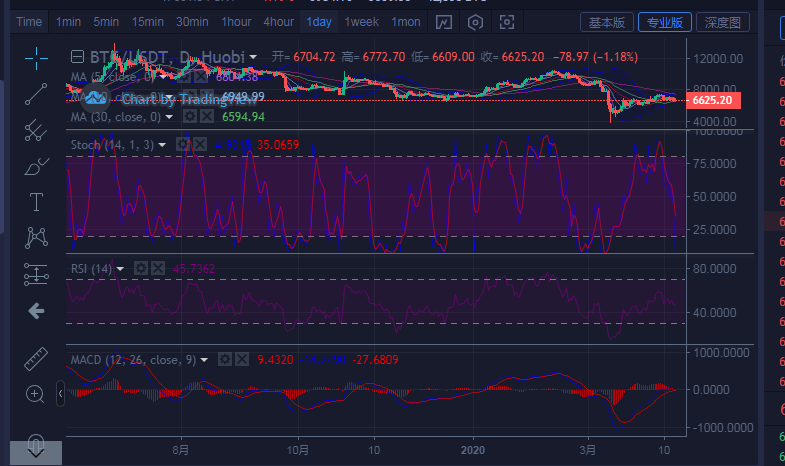Image resolution: width=785 pixels, height=466 pixels.
Task: Select the zoom in tool
Action: tap(35, 394)
